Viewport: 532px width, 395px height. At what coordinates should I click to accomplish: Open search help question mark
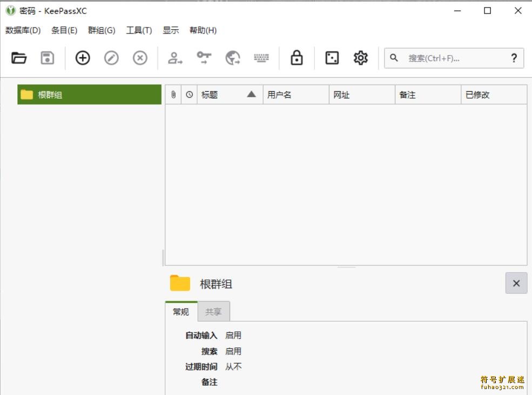(514, 58)
